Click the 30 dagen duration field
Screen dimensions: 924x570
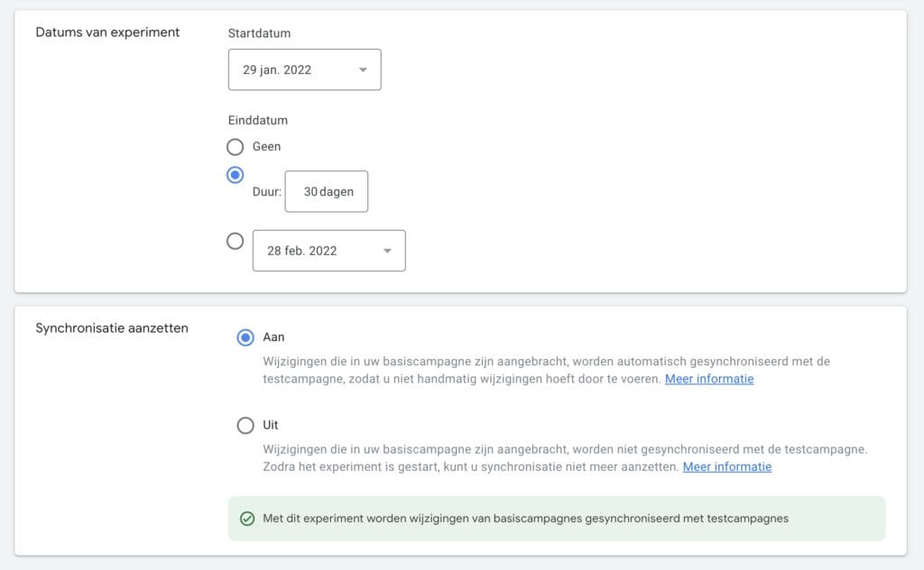tap(327, 191)
